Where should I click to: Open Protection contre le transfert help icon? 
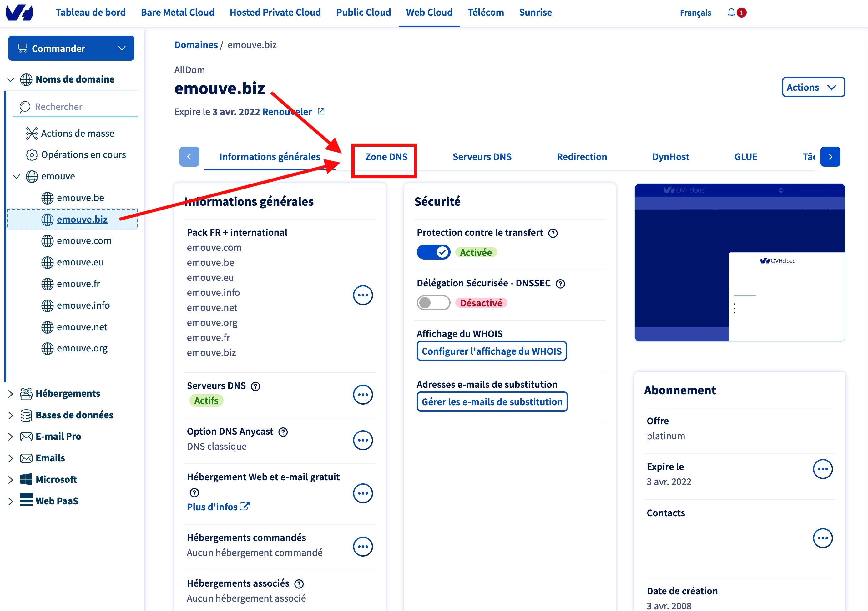553,233
